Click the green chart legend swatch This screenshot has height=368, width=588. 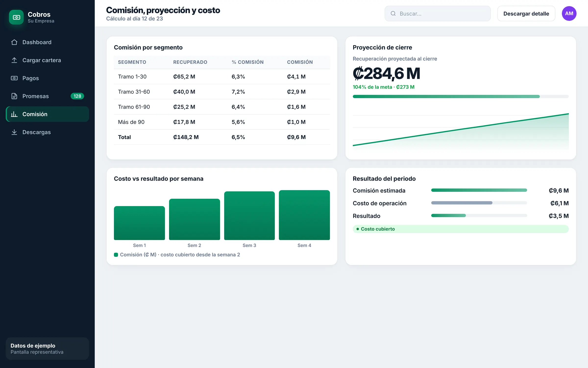click(116, 255)
